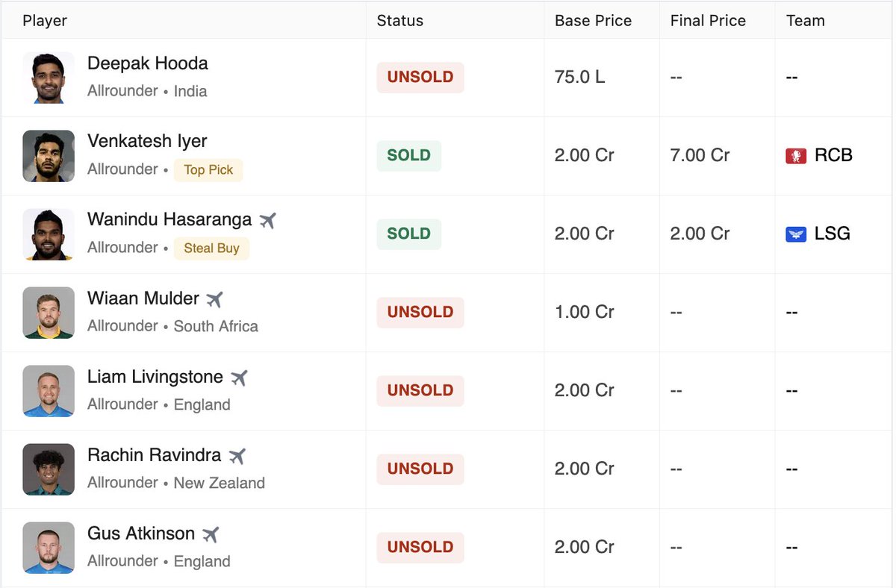This screenshot has width=896, height=588.
Task: Click the LSG team logo icon
Action: (x=796, y=234)
